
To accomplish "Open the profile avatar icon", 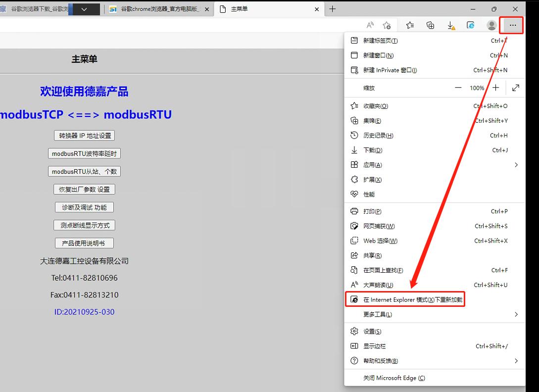I will tap(491, 25).
